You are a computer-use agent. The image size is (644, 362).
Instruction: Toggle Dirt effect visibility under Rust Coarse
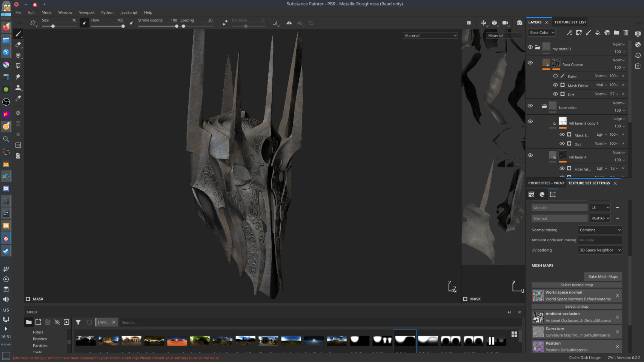[555, 94]
